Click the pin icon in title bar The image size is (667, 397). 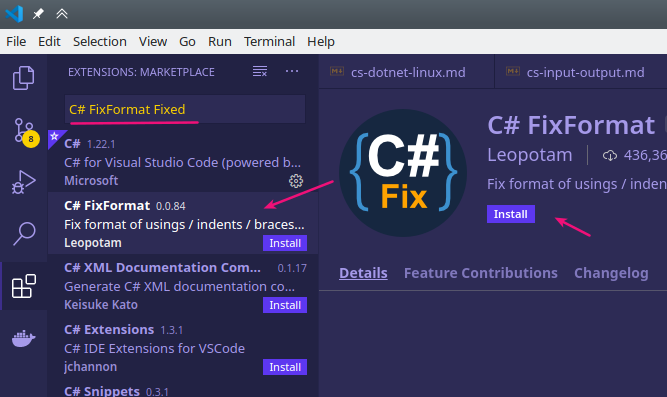tap(38, 14)
